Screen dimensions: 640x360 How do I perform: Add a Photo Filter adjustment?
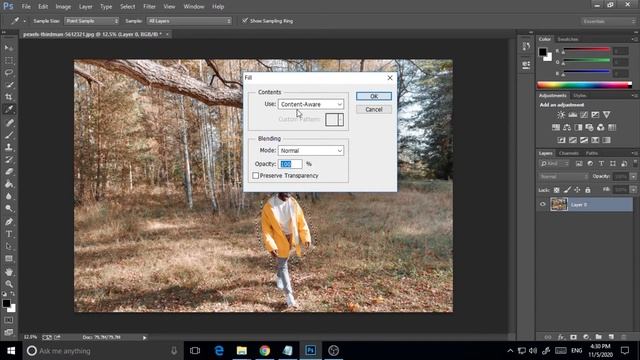[589, 127]
